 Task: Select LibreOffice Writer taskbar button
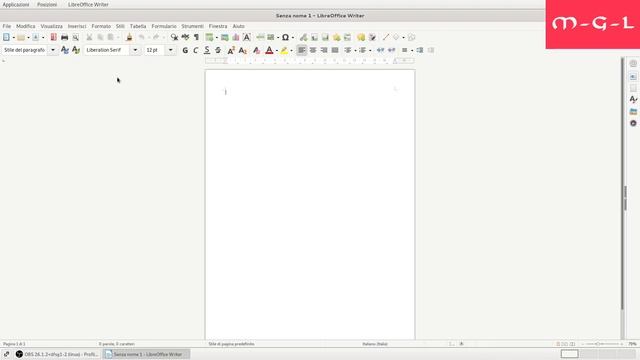[146, 354]
